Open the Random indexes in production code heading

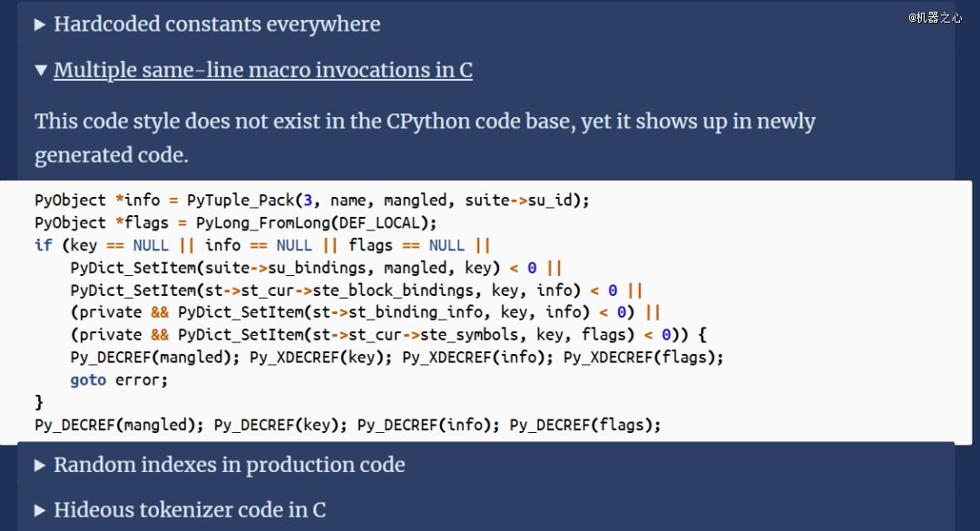[230, 465]
